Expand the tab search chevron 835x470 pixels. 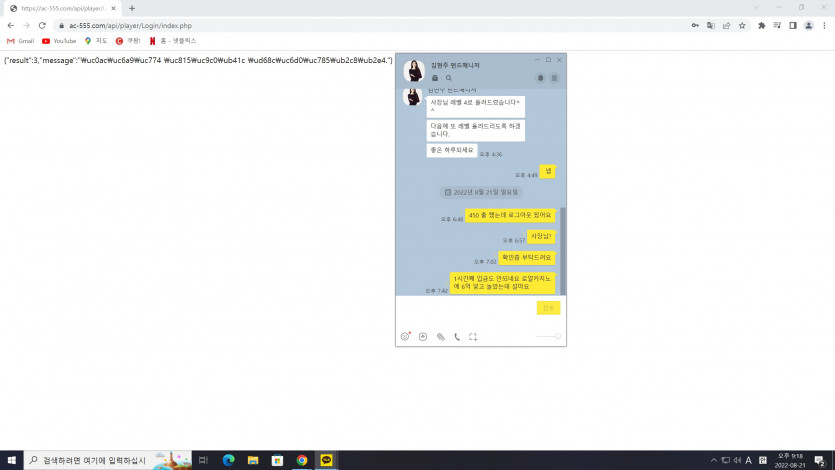pyautogui.click(x=756, y=7)
